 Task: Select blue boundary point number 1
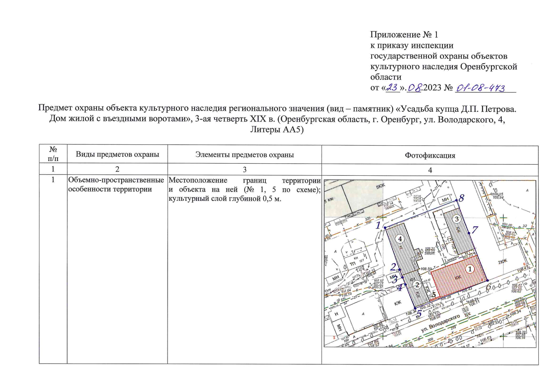[x=379, y=225]
